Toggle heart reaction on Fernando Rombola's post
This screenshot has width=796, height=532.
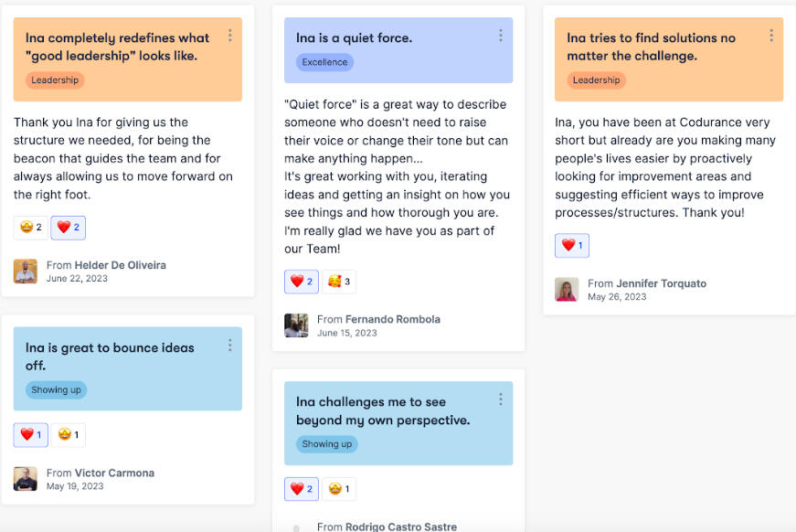(x=302, y=282)
